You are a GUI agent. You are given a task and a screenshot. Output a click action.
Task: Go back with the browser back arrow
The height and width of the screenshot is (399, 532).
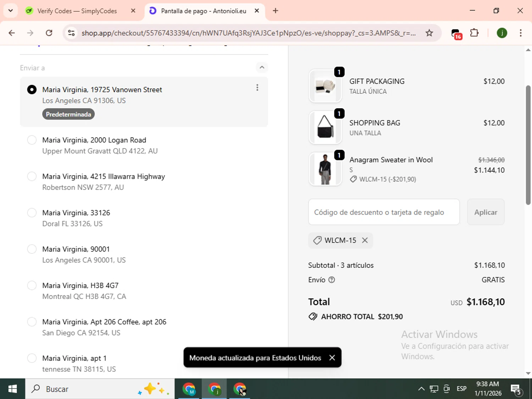[12, 33]
